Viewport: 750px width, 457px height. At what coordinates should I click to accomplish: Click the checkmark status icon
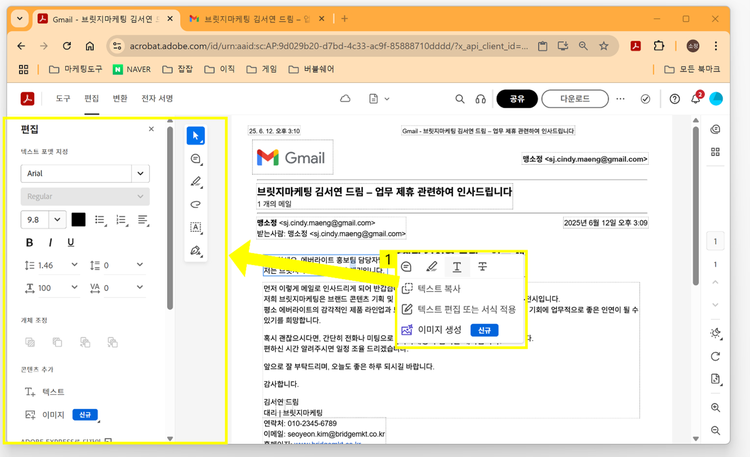645,99
